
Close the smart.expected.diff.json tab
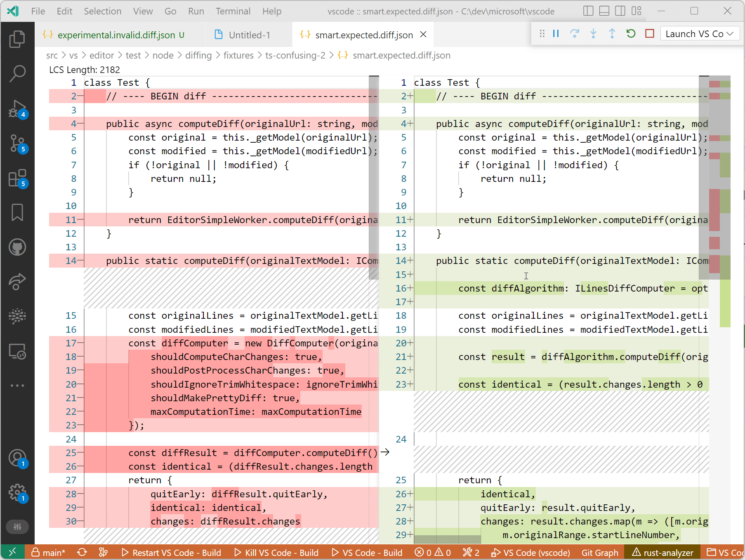[423, 35]
